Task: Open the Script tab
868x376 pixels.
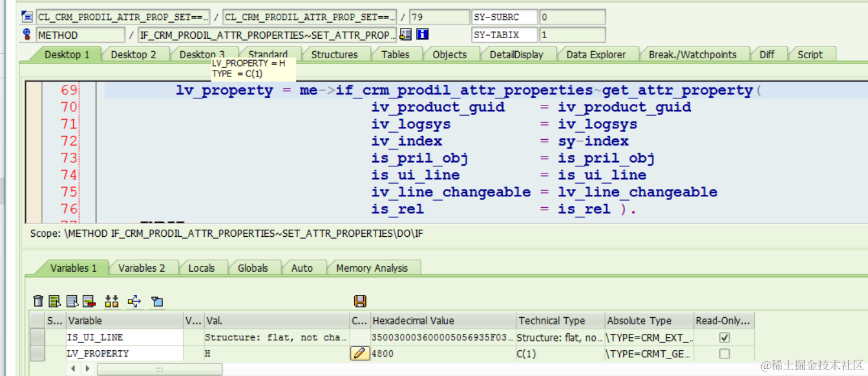Action: point(810,54)
